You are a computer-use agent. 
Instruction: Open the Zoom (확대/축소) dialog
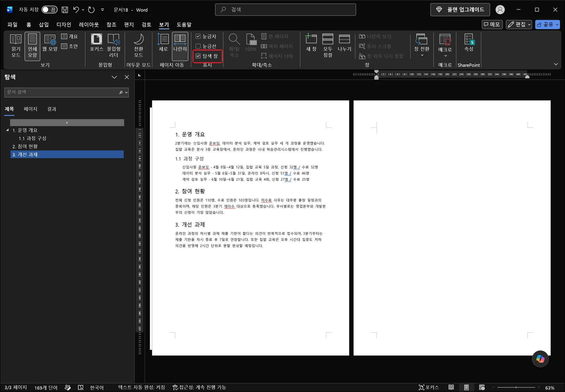pos(234,46)
